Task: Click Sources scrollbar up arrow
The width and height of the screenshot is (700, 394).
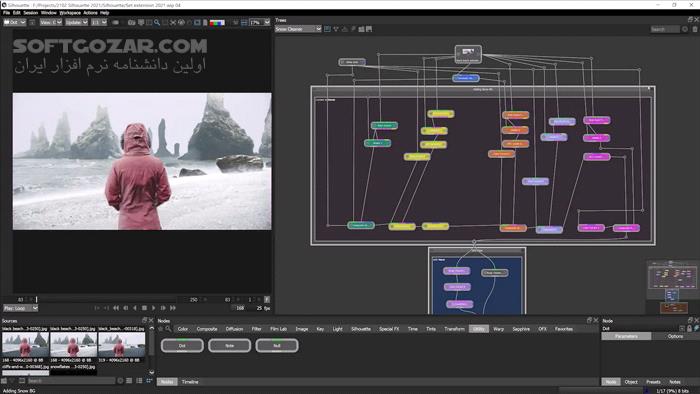Action: pyautogui.click(x=151, y=329)
